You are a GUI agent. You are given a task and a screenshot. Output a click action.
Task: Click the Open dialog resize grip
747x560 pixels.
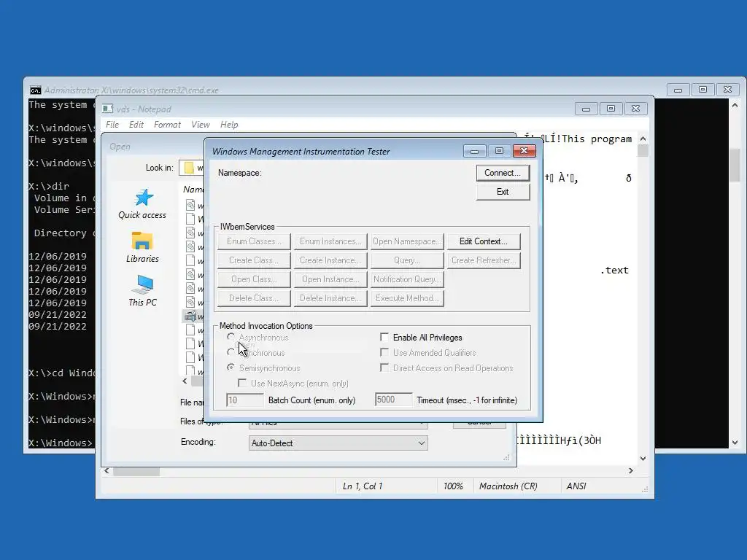pos(506,458)
